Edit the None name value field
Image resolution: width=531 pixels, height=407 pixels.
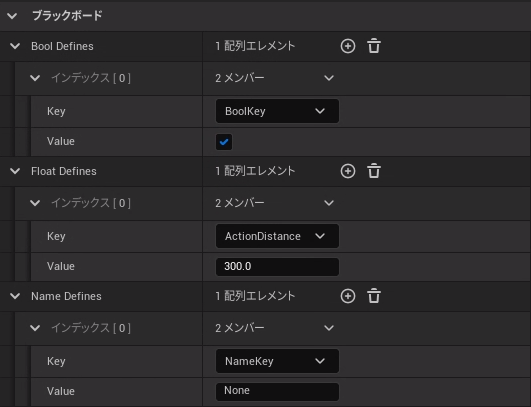click(277, 391)
